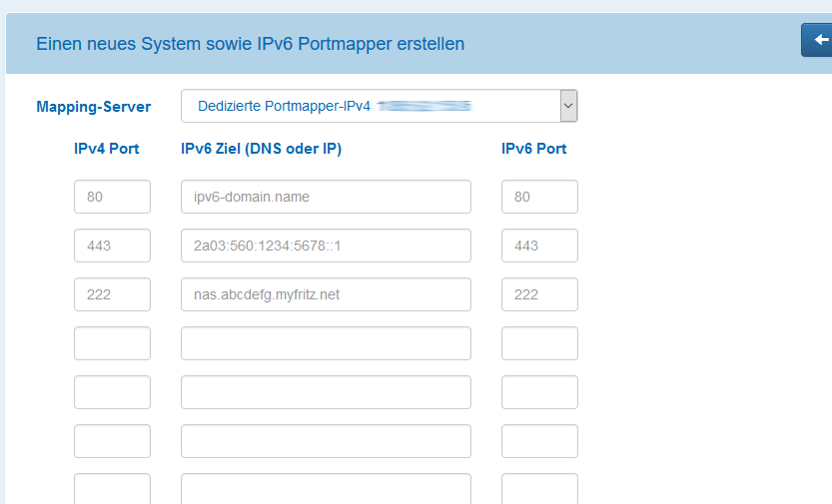832x504 pixels.
Task: Click the IPv4 Port field showing 222
Action: 112,294
